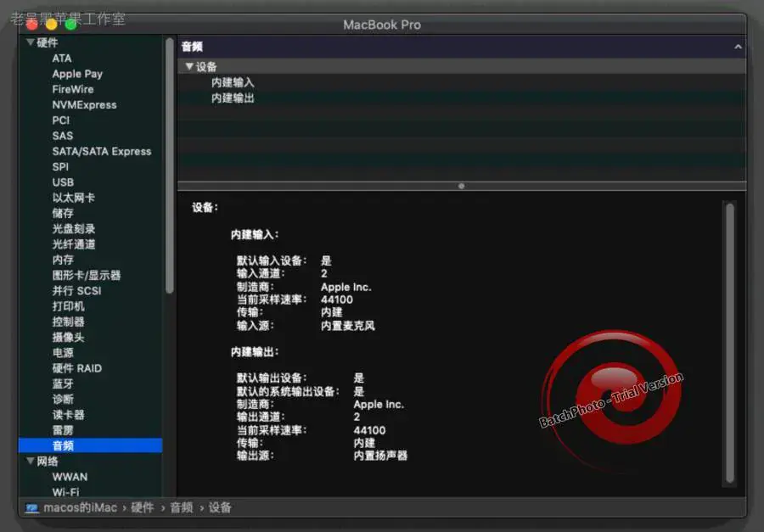The width and height of the screenshot is (764, 532).
Task: Click 44100 under 内建输出
Action: click(x=369, y=430)
